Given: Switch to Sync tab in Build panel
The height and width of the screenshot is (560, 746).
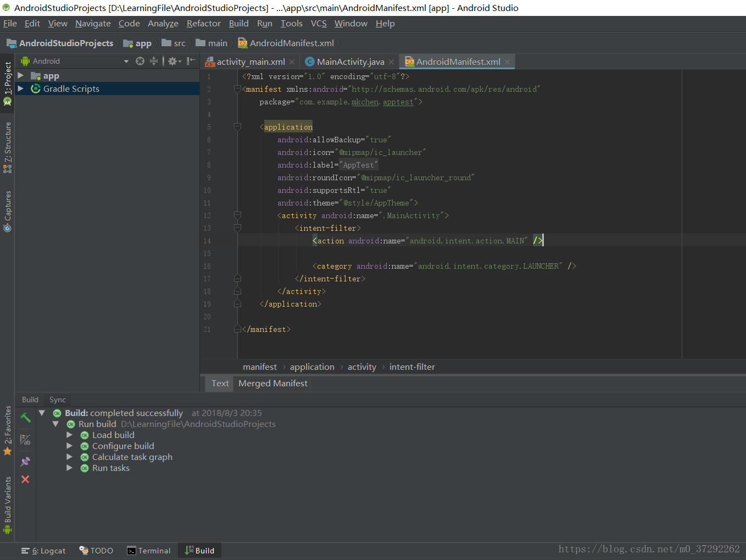Looking at the screenshot, I should coord(57,400).
